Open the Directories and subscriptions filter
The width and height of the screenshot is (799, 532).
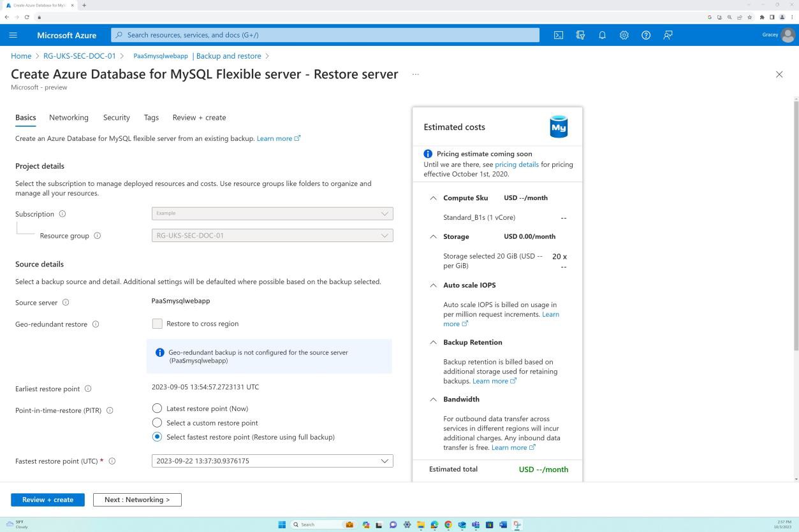[x=580, y=35]
